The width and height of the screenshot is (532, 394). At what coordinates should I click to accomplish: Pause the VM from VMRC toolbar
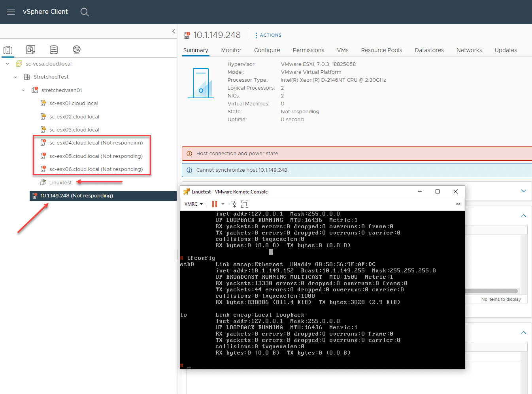tap(215, 204)
